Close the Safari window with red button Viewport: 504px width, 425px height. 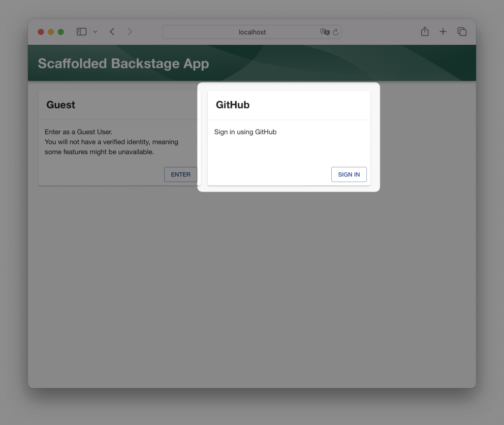(41, 32)
